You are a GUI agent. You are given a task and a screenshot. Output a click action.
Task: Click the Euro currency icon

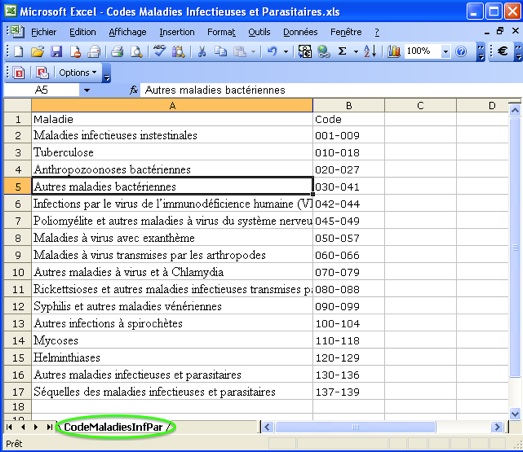(502, 51)
